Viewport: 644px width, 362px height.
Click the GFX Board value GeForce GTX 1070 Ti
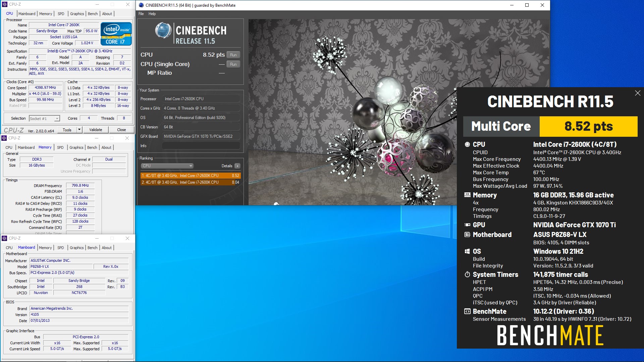click(x=201, y=136)
